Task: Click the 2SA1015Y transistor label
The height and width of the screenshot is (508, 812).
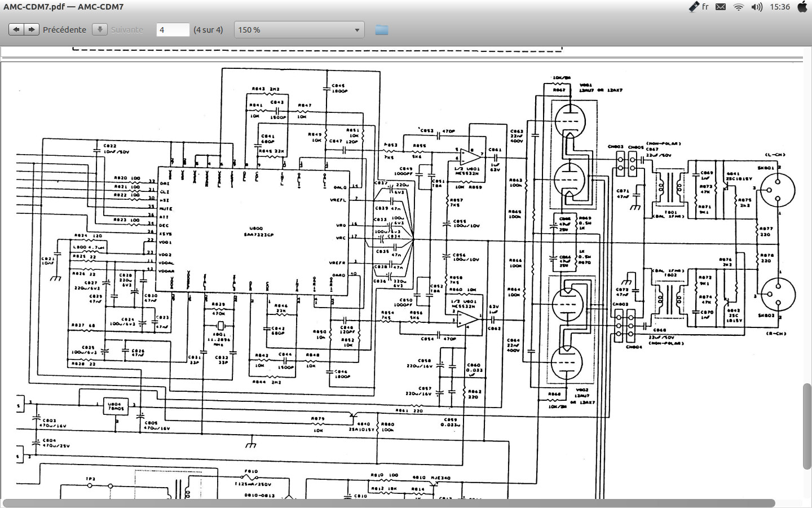Action: coord(362,430)
